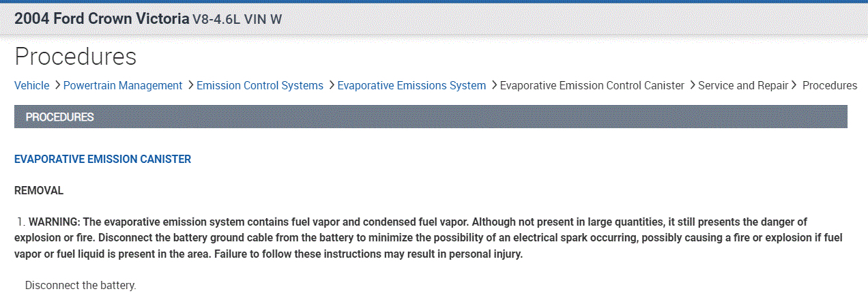Click the chevron before Evaporative Emission Control Canister
The width and height of the screenshot is (868, 300).
click(x=493, y=85)
